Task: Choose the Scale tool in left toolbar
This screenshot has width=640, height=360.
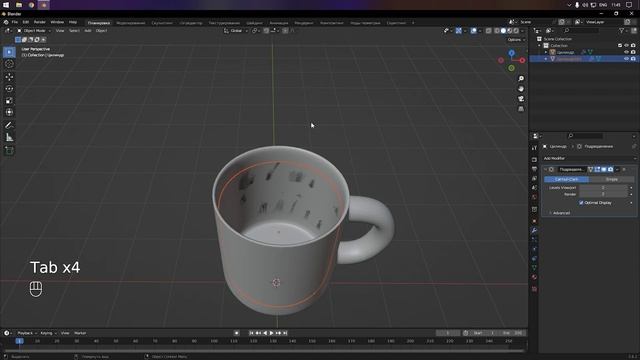Action: (x=9, y=100)
